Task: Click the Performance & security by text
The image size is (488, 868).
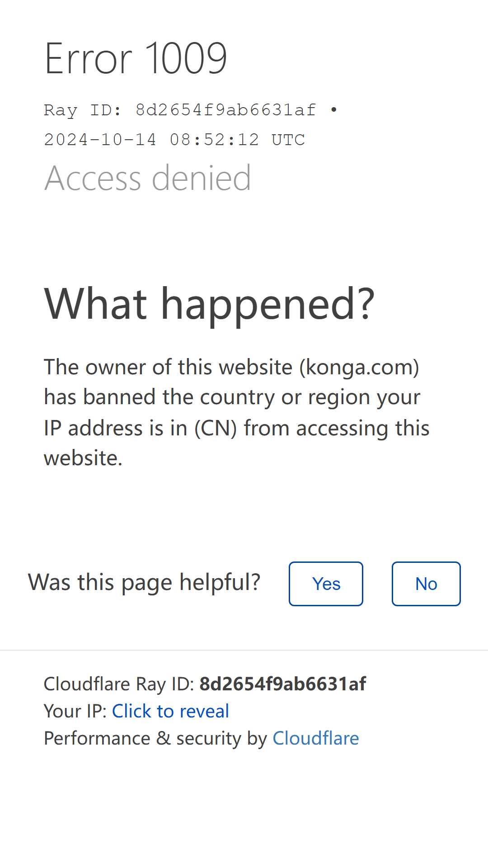Action: [x=155, y=738]
